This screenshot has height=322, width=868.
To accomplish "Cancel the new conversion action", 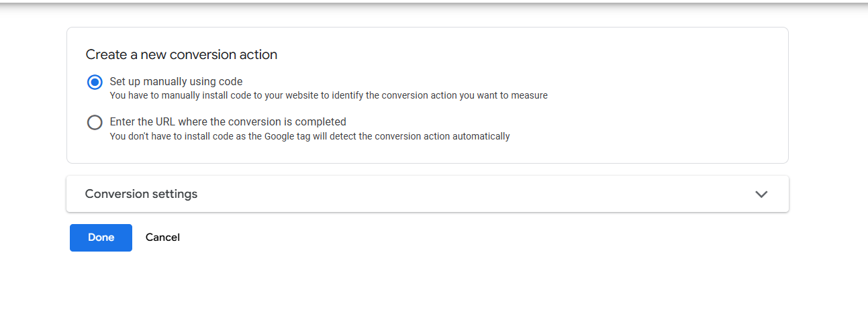I will 162,237.
